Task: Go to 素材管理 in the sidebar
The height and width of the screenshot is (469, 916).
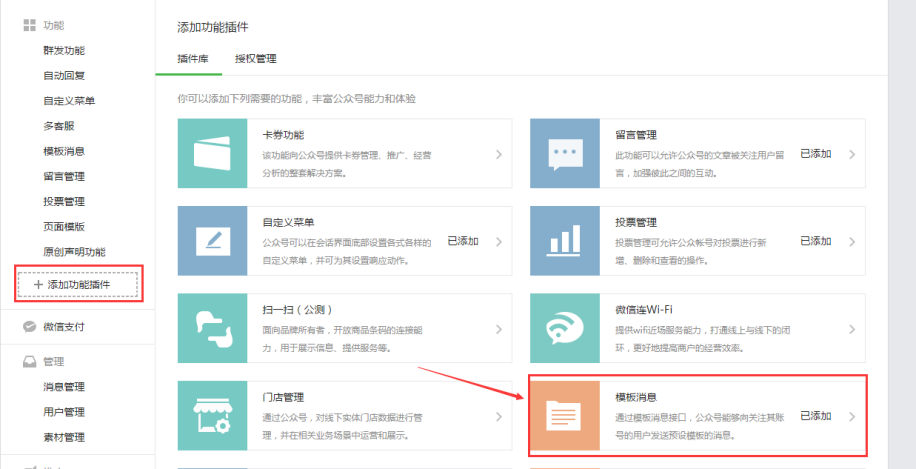Action: pyautogui.click(x=64, y=437)
